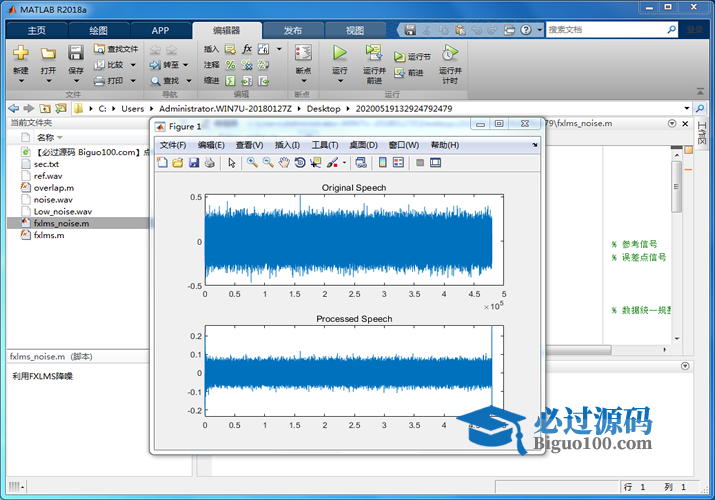This screenshot has width=715, height=500.
Task: Open the Print dropdown arrow
Action: click(x=133, y=81)
